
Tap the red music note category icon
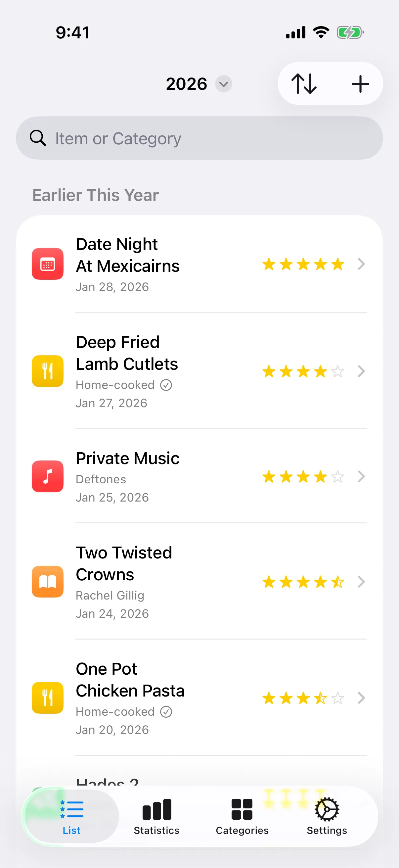click(47, 476)
